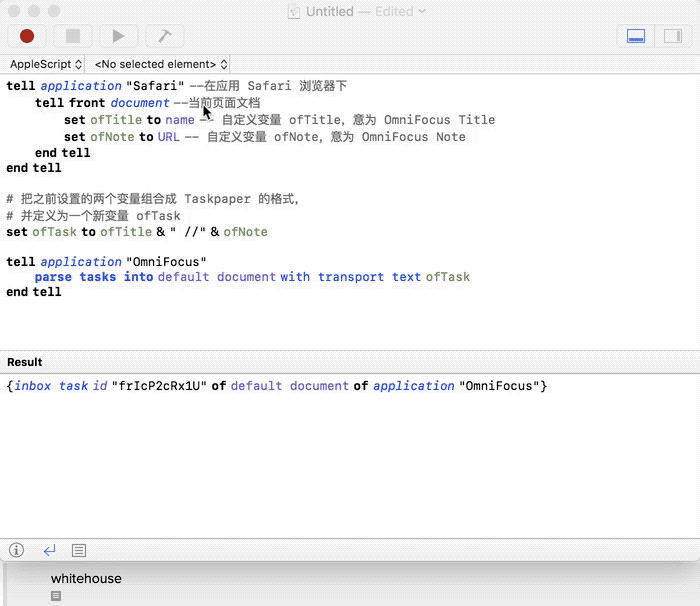
Task: Select the whitehouse task item
Action: [86, 578]
